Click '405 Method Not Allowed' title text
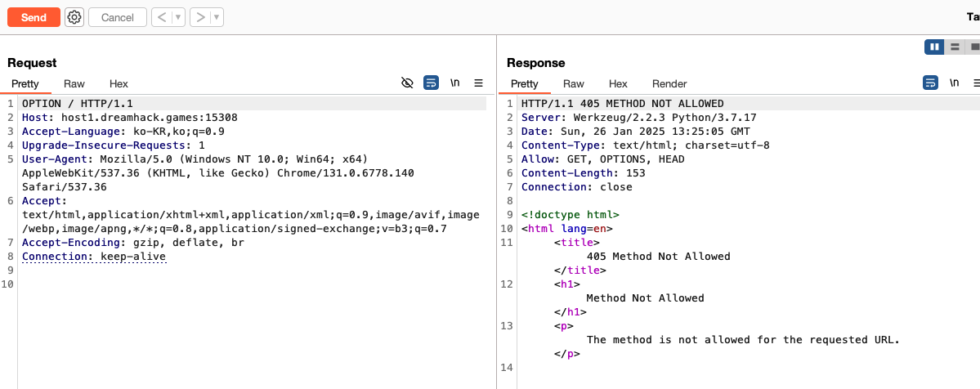 coord(659,257)
